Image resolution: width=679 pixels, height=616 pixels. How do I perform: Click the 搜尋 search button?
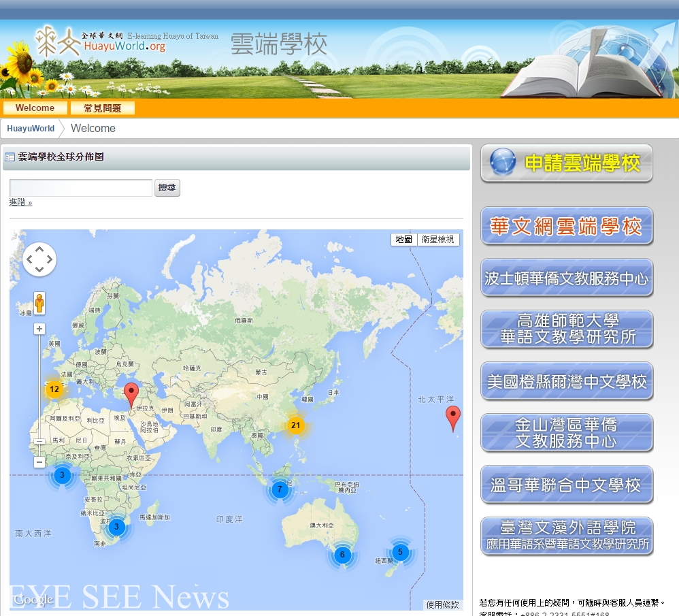tap(167, 188)
